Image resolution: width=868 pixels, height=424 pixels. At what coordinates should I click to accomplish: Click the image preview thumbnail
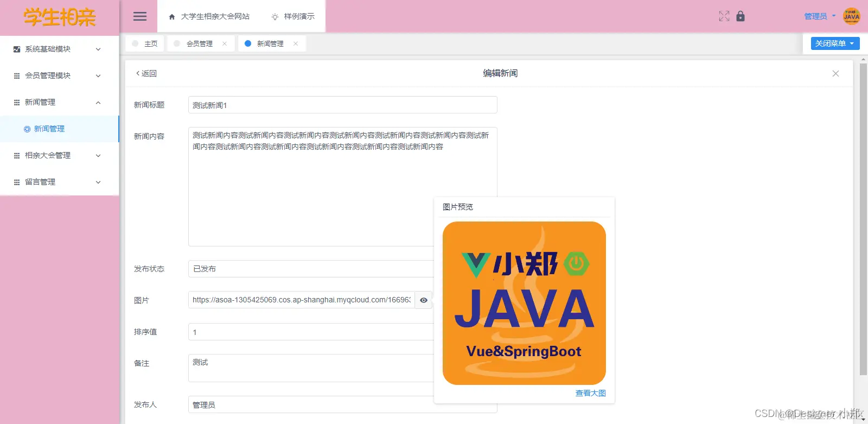pyautogui.click(x=524, y=303)
